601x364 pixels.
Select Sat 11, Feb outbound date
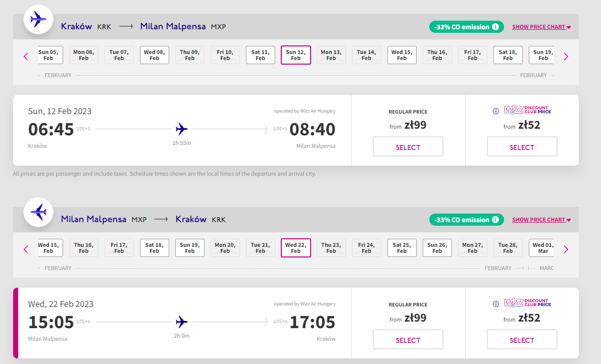pyautogui.click(x=260, y=55)
